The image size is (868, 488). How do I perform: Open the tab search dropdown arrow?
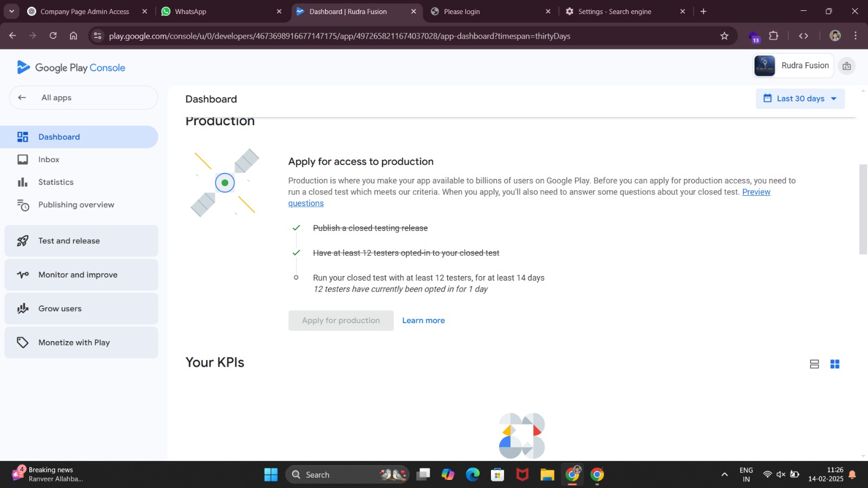[11, 11]
